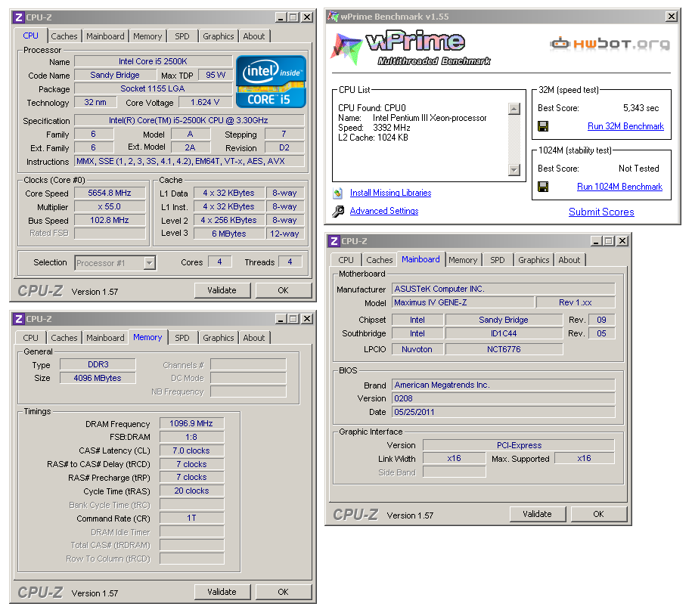The height and width of the screenshot is (616, 692).
Task: Click the CPU List scroll down arrow
Action: tap(514, 170)
